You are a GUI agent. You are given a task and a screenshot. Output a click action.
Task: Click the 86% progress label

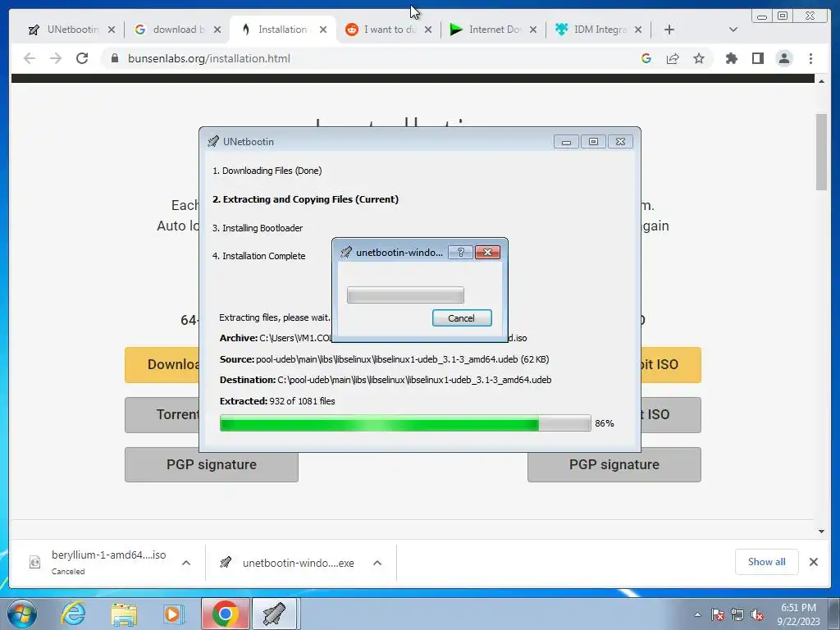pos(605,423)
